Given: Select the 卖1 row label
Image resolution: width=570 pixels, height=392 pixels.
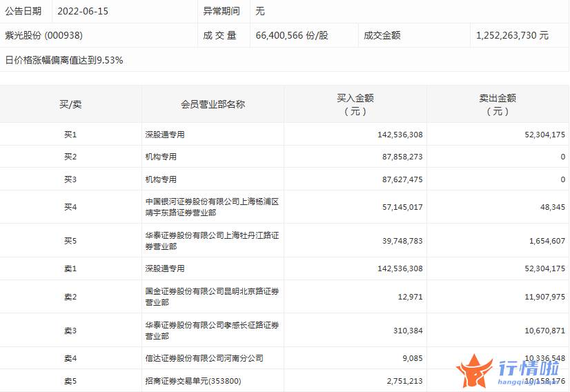Looking at the screenshot, I should 70,268.
